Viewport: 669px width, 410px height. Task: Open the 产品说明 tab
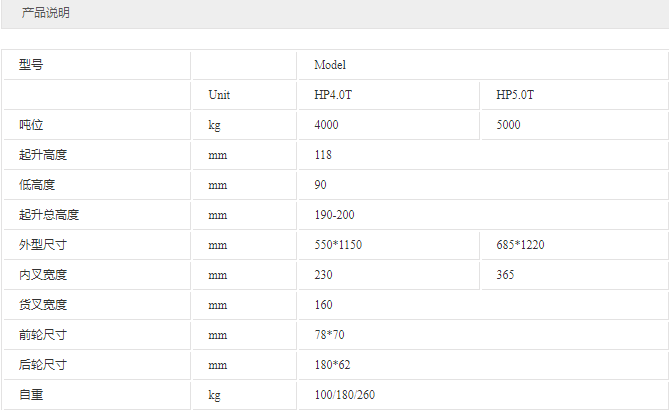tap(46, 14)
